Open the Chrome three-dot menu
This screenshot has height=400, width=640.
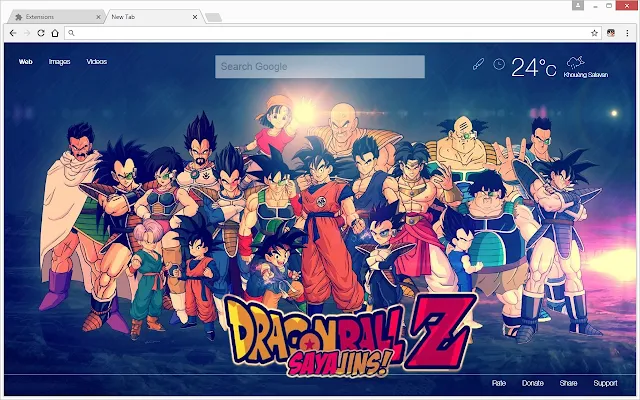(x=627, y=33)
